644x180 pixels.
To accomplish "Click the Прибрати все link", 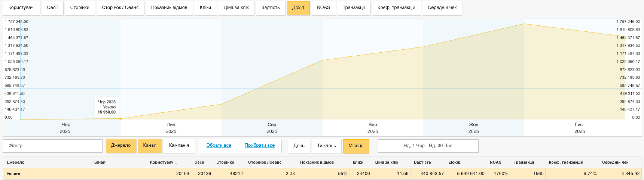I will coord(260,145).
